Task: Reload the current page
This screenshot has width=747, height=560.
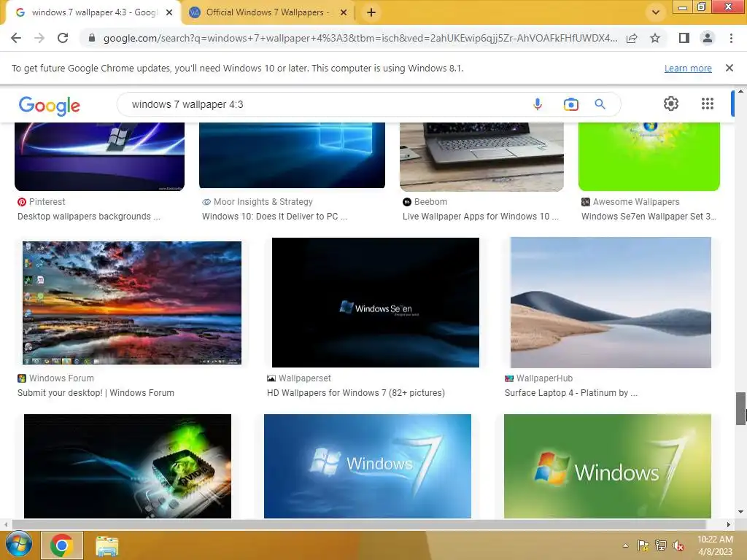Action: coord(63,38)
